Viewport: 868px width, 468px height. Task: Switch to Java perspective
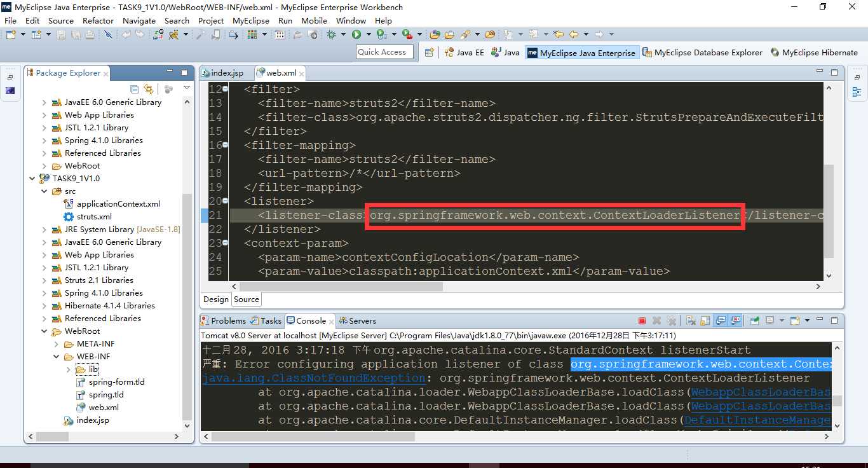click(x=506, y=53)
